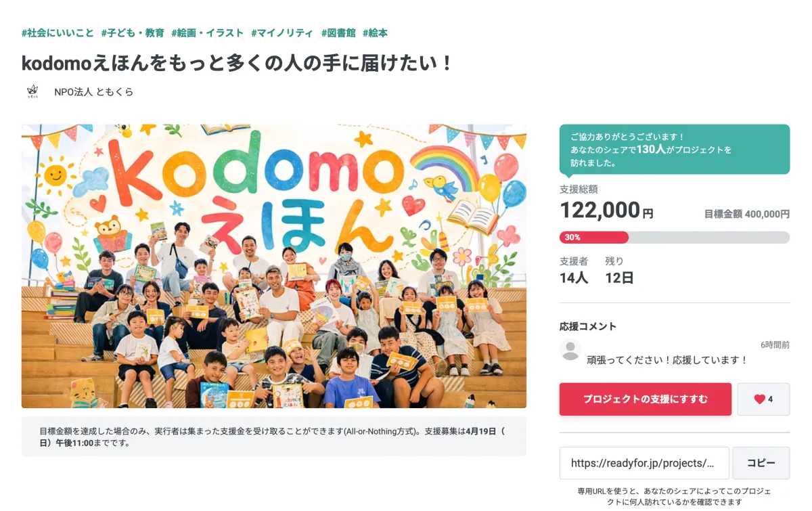Image resolution: width=812 pixels, height=511 pixels.
Task: Click the All-or-Nothing notice box
Action: point(273,437)
